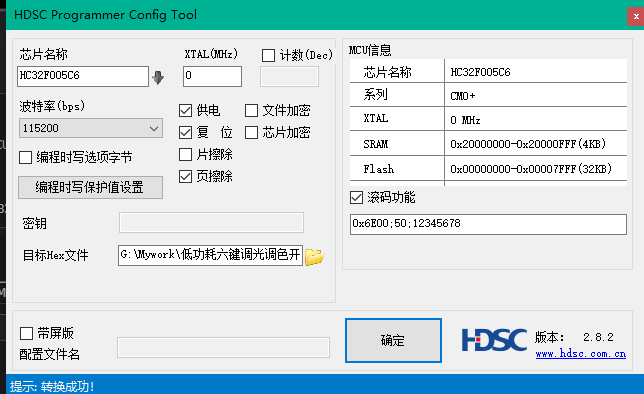Click the 系列 row label in MCU table
Screen dimensions: 644x394
(x=397, y=95)
